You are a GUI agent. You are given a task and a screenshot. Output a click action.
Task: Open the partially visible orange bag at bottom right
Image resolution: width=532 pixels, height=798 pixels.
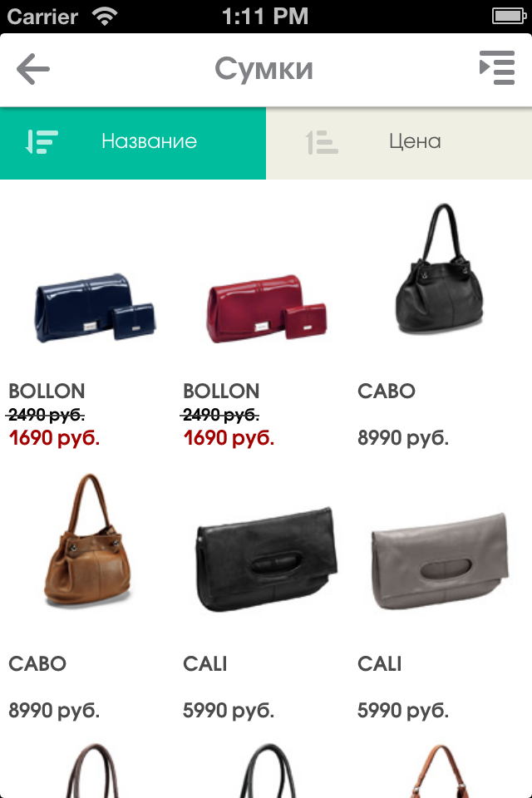coord(441,771)
